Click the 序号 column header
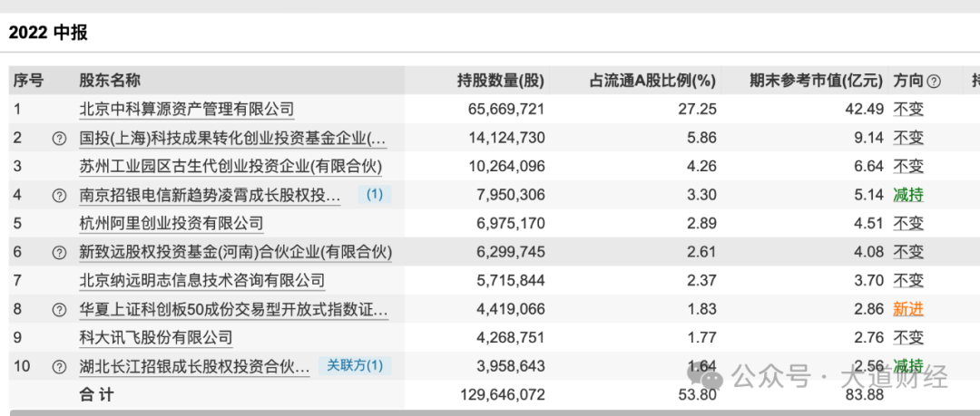This screenshot has width=980, height=416. click(29, 81)
